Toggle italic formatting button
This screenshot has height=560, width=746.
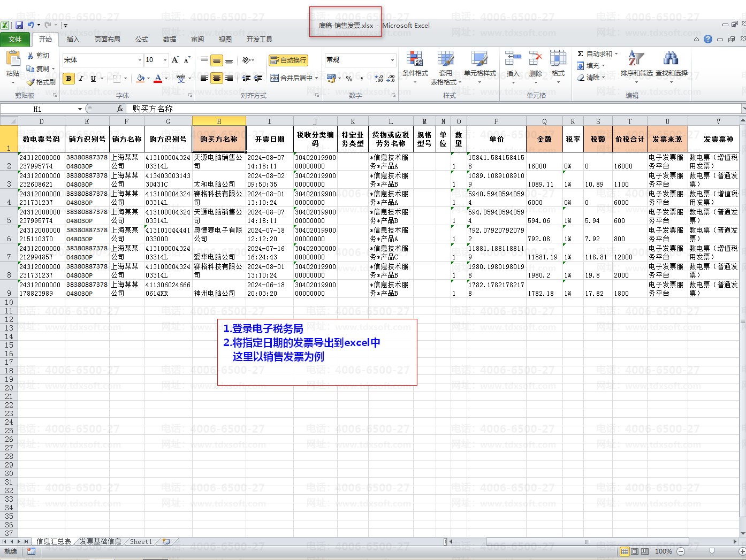coord(81,79)
